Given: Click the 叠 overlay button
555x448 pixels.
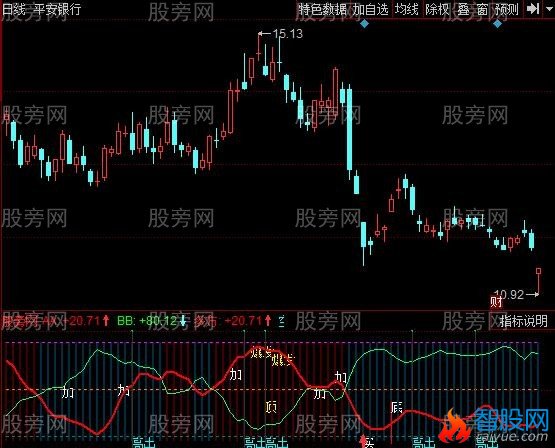Looking at the screenshot, I should 463,10.
